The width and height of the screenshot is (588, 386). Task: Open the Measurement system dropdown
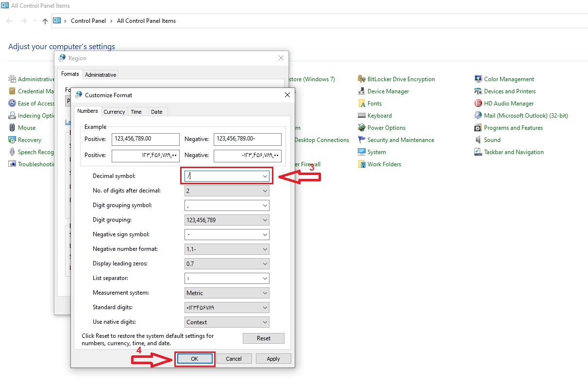point(265,293)
